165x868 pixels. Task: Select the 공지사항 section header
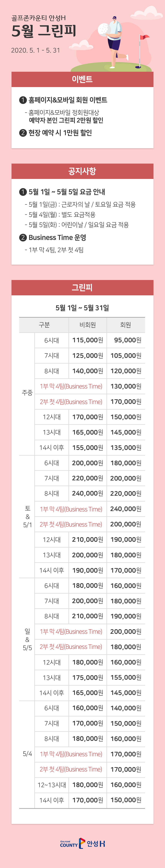82,171
